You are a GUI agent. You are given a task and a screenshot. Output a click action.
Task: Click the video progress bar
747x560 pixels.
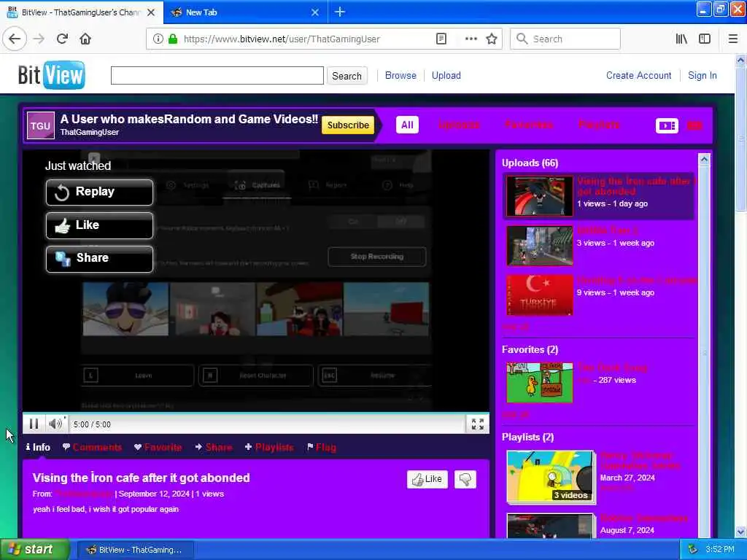(x=256, y=413)
